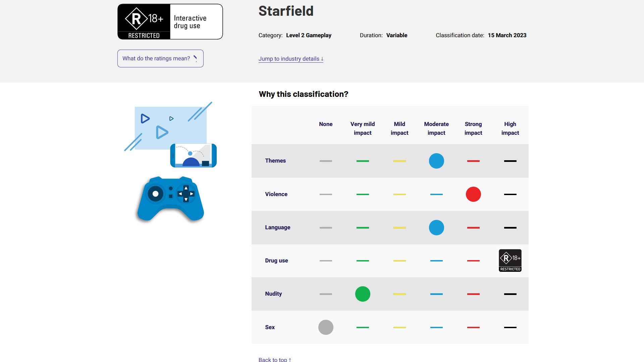Click the video player screen illustration
This screenshot has height=362, width=644.
(170, 128)
